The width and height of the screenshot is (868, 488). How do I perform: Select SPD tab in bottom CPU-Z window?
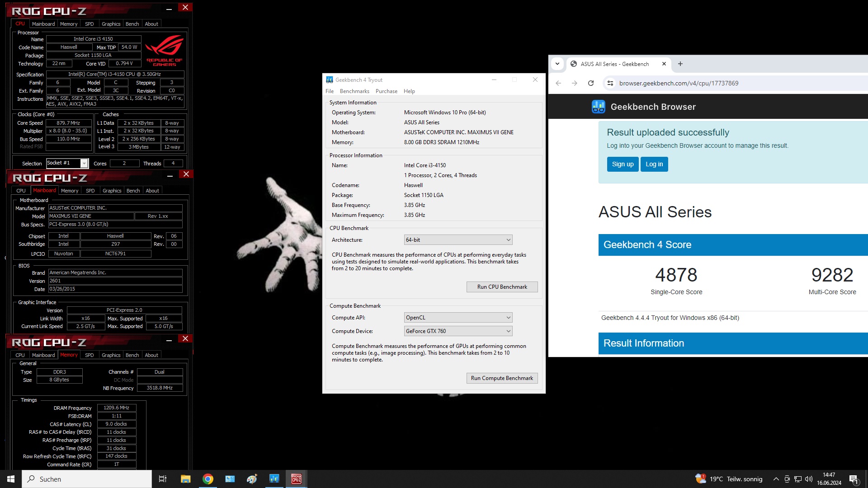coord(90,355)
